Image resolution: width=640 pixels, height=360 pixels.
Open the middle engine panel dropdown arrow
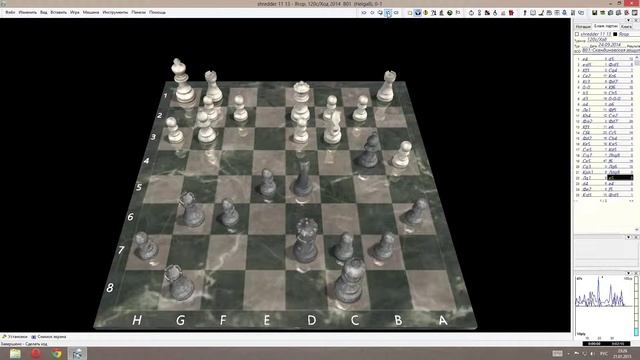coord(629,237)
